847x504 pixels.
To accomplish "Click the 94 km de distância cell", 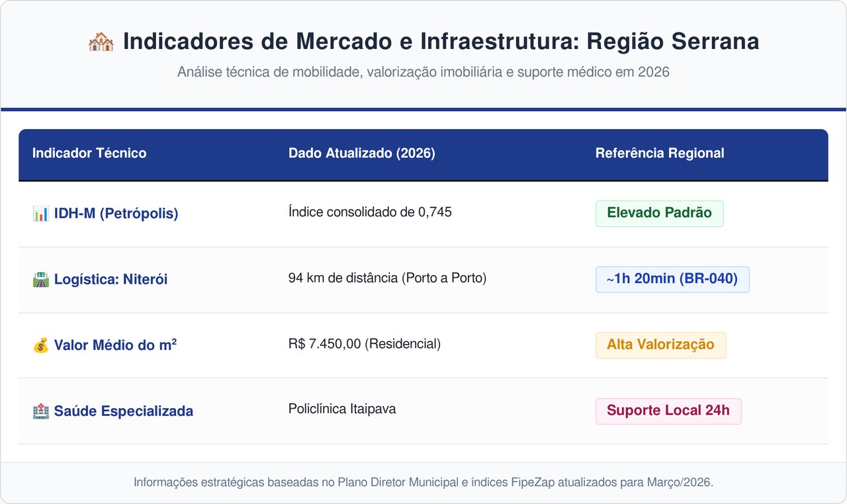I will 387,278.
